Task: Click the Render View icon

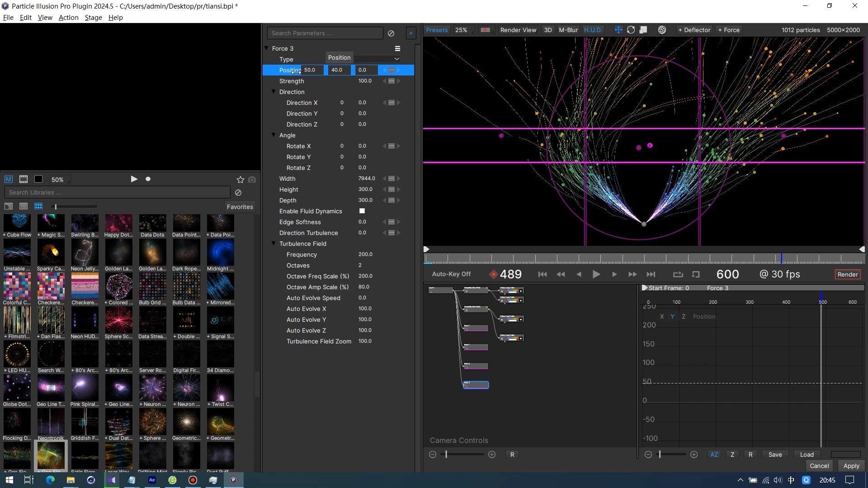Action: (x=518, y=30)
